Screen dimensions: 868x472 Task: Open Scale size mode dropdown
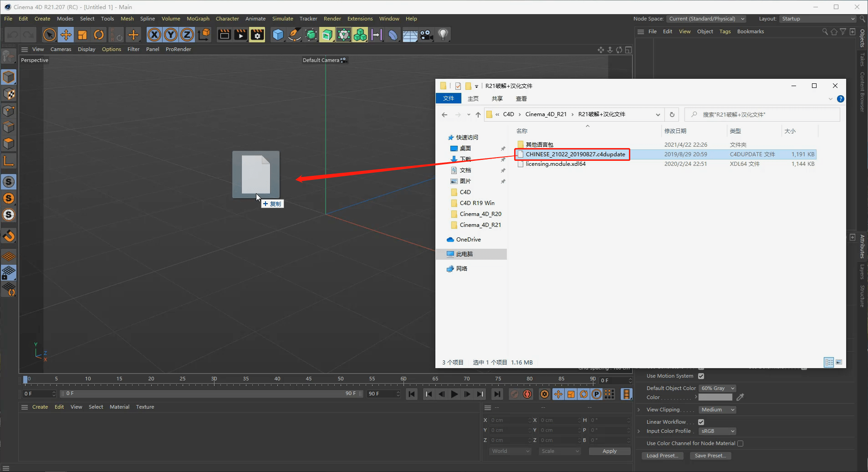(x=560, y=451)
